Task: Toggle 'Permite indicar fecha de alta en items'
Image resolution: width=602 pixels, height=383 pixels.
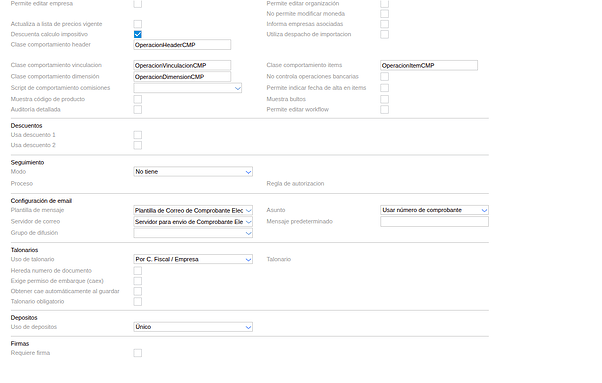Action: coord(384,88)
